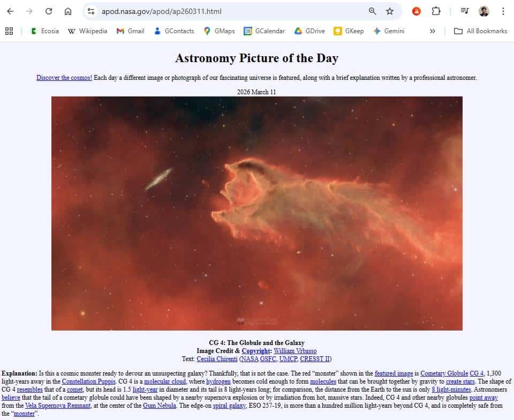Open the media control icon in toolbar
This screenshot has width=514, height=420.
465,11
